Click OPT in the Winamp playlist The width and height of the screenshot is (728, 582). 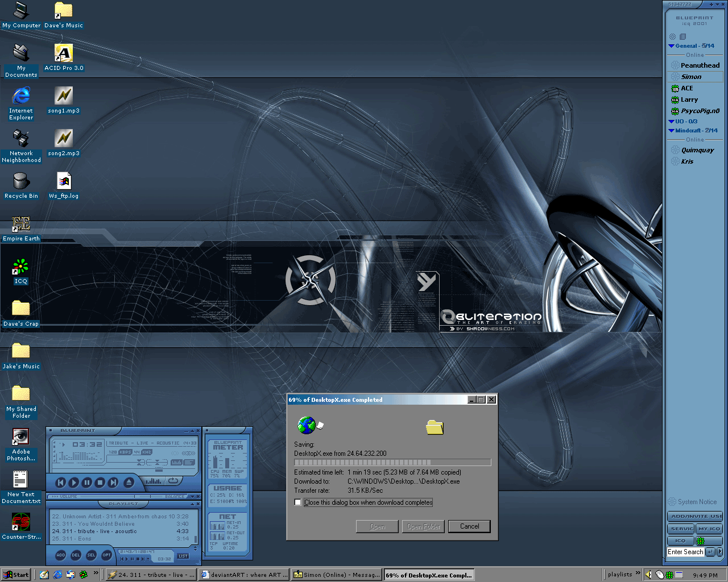[x=106, y=555]
